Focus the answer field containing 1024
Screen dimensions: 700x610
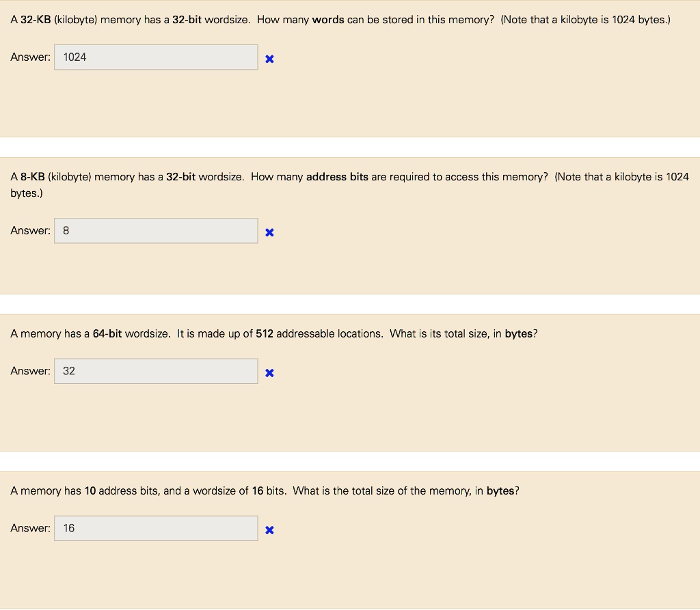click(156, 57)
